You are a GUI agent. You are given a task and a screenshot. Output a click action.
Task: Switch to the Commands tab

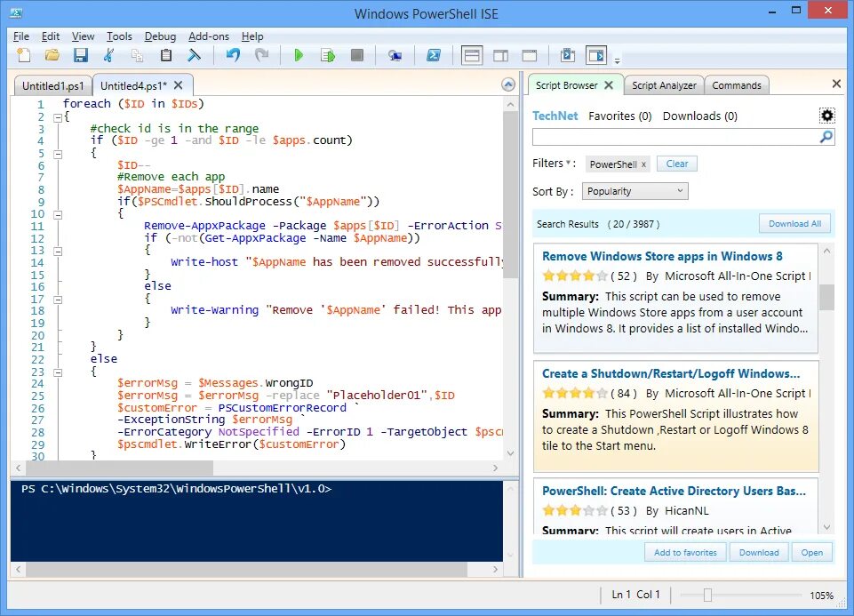[737, 85]
